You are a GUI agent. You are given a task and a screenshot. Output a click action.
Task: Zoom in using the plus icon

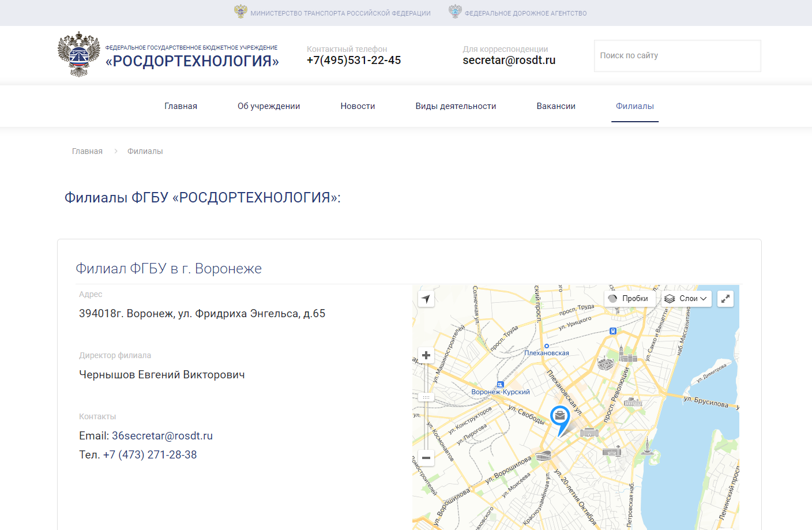[x=426, y=355]
